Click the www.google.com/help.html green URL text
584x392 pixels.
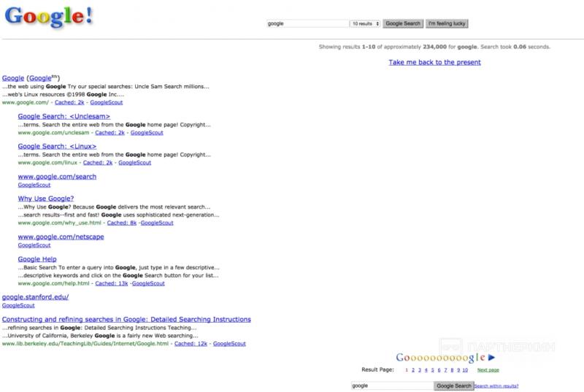click(53, 284)
